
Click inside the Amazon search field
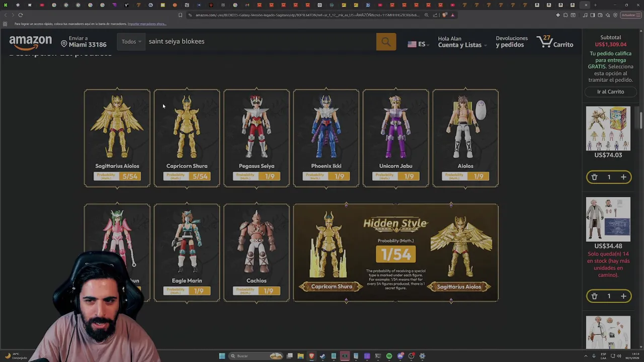coord(261,42)
